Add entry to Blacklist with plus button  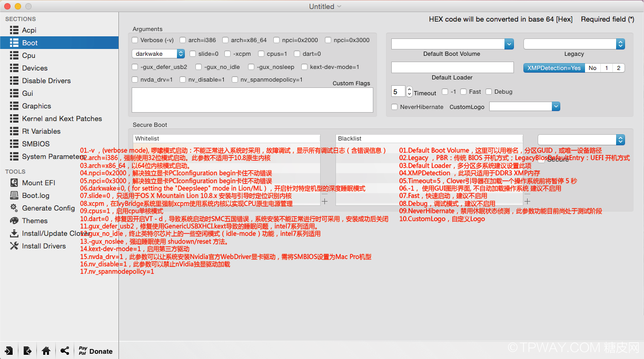click(x=527, y=201)
